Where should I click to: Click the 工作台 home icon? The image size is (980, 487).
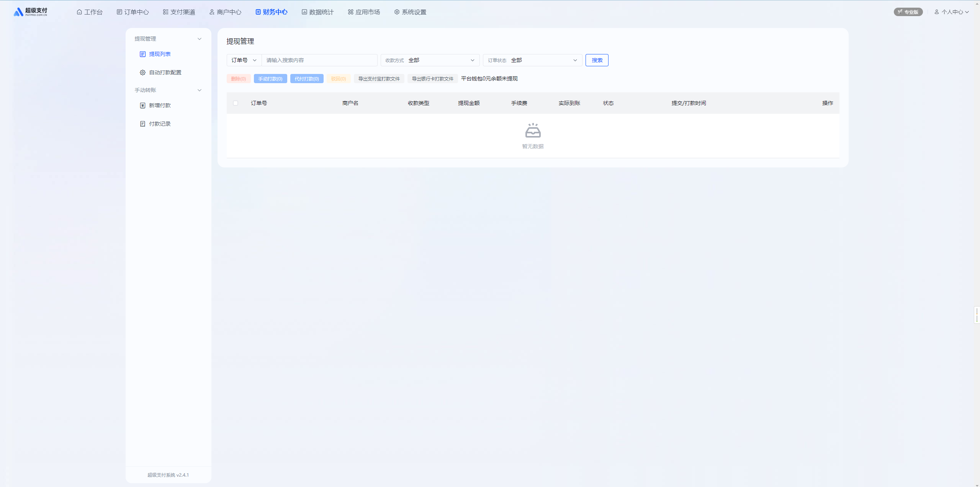pos(79,12)
